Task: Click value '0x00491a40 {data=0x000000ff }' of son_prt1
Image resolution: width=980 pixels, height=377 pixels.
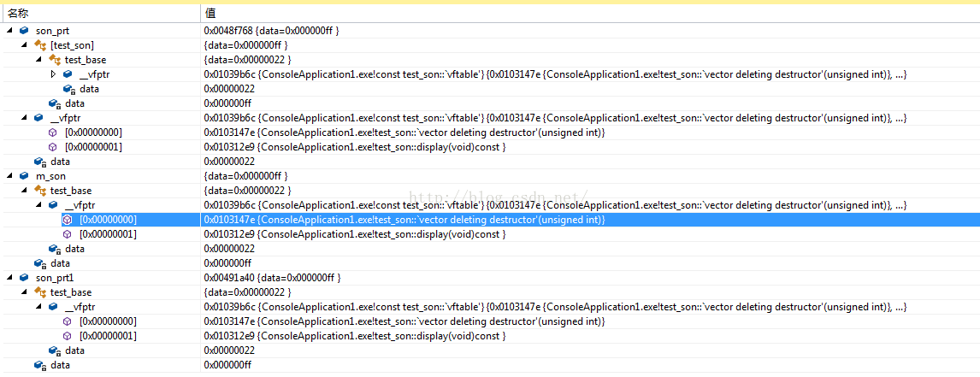Action: coord(272,278)
